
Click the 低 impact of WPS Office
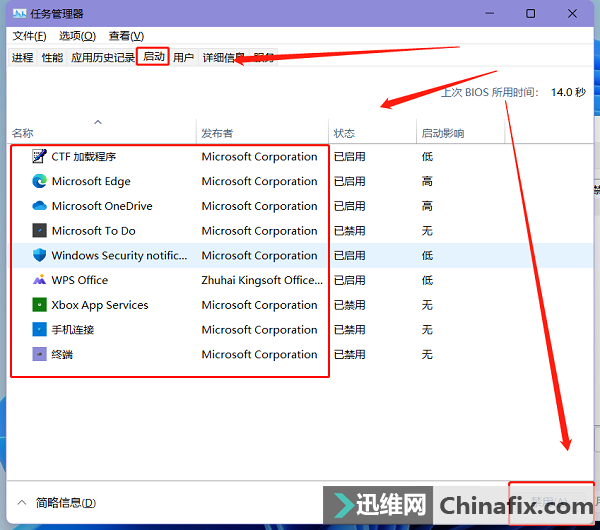coord(427,280)
